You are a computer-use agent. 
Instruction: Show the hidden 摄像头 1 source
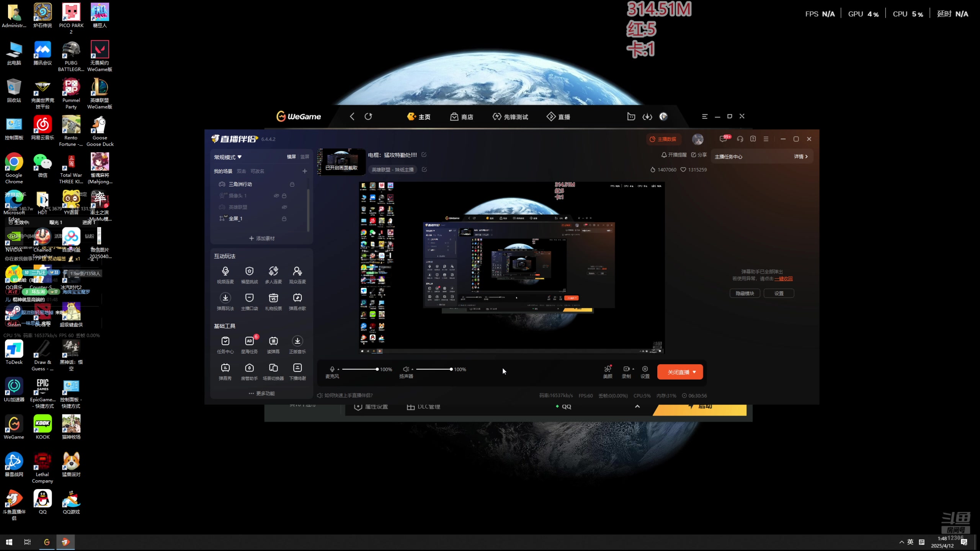click(276, 196)
